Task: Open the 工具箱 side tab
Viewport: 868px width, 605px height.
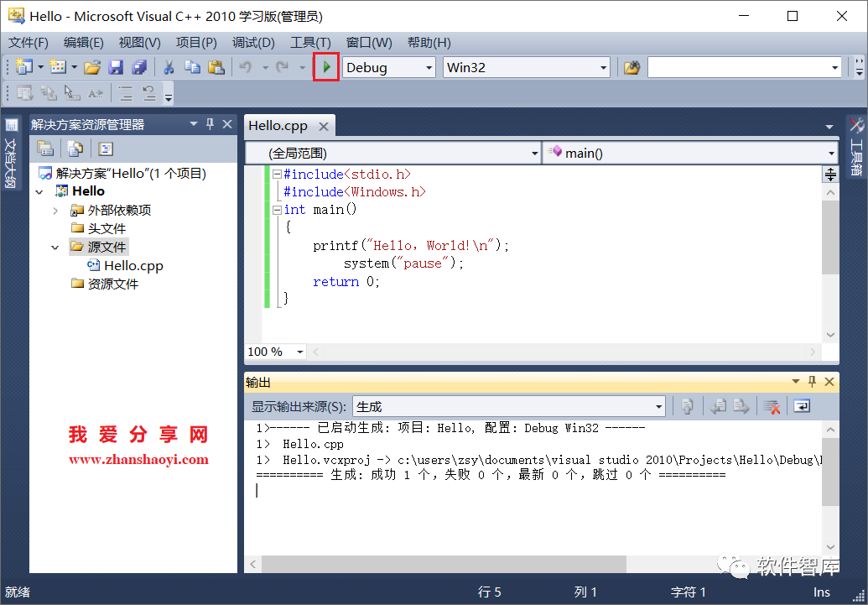Action: (x=856, y=148)
